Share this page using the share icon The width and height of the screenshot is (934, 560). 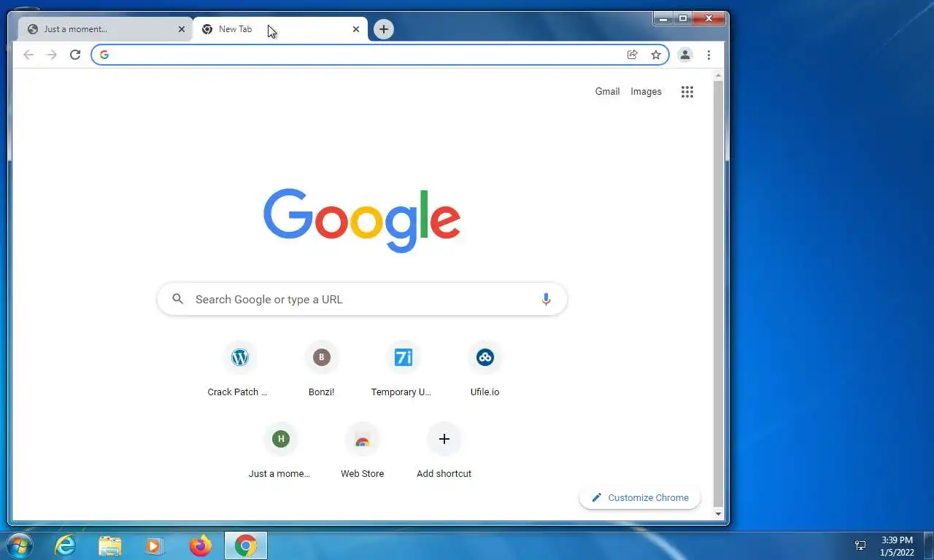pyautogui.click(x=633, y=55)
